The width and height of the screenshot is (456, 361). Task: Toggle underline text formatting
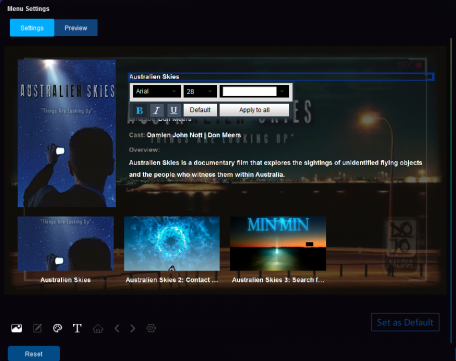(x=174, y=110)
